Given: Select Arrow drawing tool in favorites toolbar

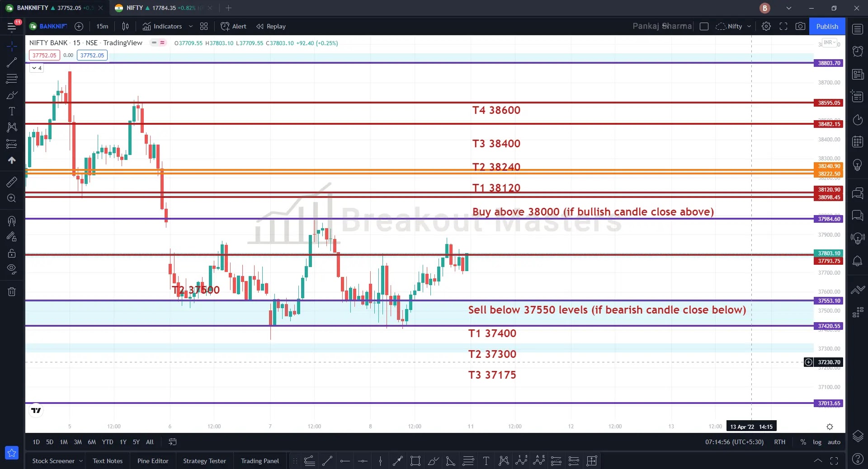Looking at the screenshot, I should pyautogui.click(x=398, y=461).
